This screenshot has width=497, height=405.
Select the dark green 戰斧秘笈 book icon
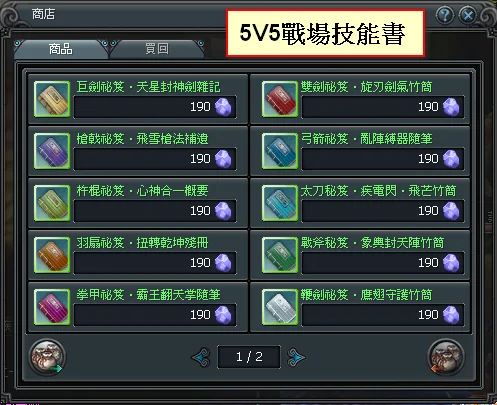(x=280, y=255)
